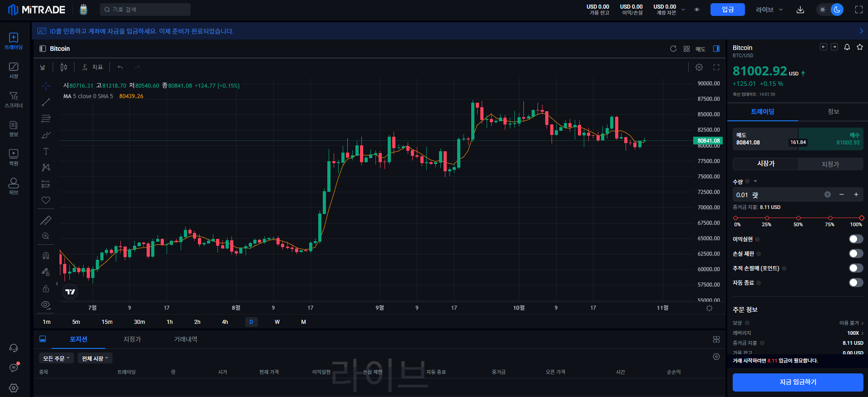Toggle the stop-loss (손실 제한) switch
Screen dimensions: 868x397
[x=856, y=253]
